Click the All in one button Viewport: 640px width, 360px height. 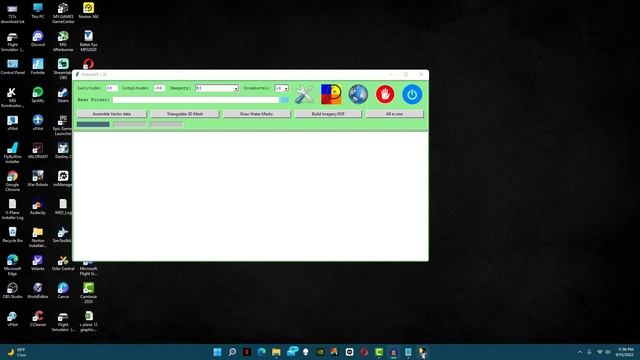point(394,114)
